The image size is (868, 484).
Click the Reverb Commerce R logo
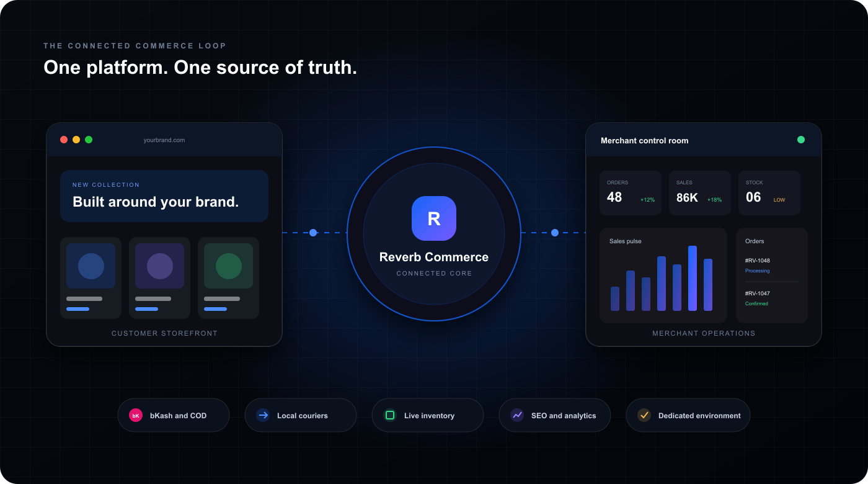434,218
